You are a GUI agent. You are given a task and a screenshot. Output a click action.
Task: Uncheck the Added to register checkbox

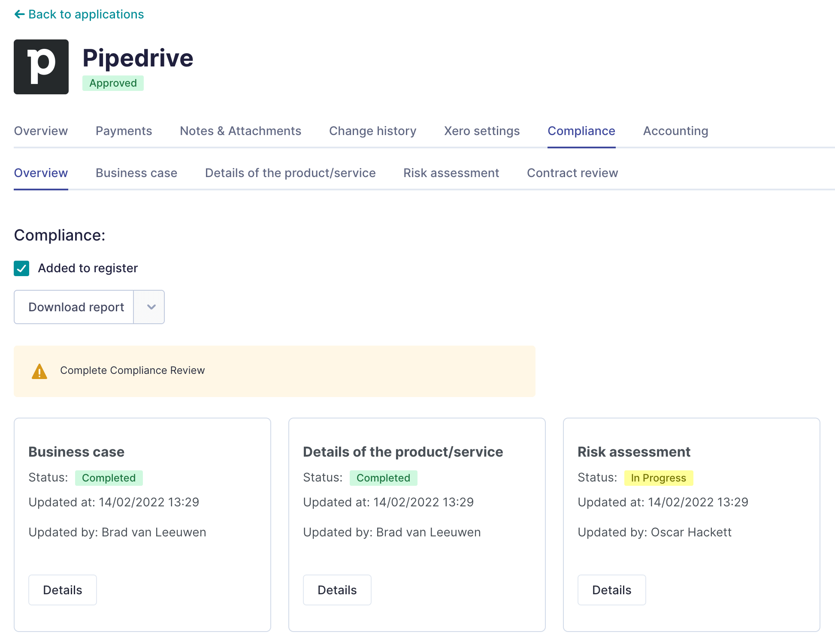point(21,268)
